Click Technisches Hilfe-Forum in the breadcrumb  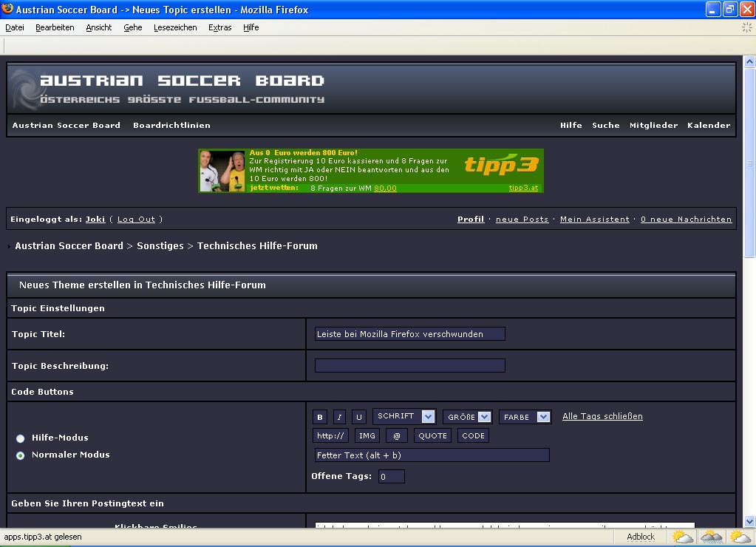pyautogui.click(x=257, y=246)
